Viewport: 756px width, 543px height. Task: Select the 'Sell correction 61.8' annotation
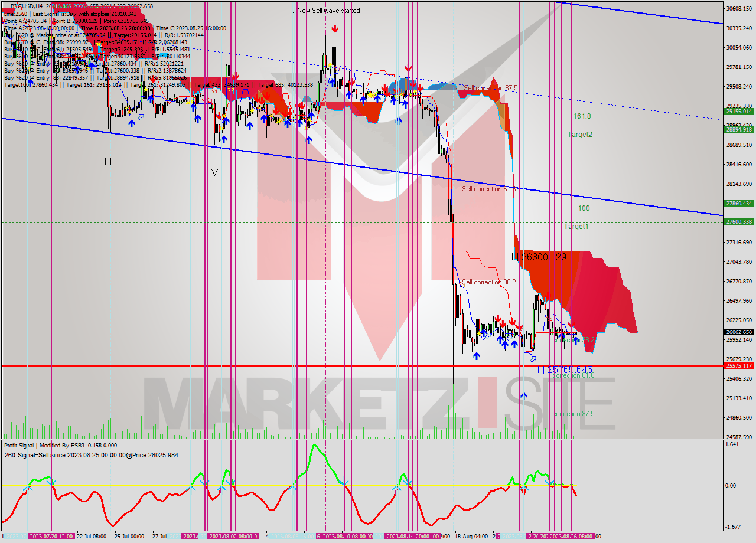(488, 189)
